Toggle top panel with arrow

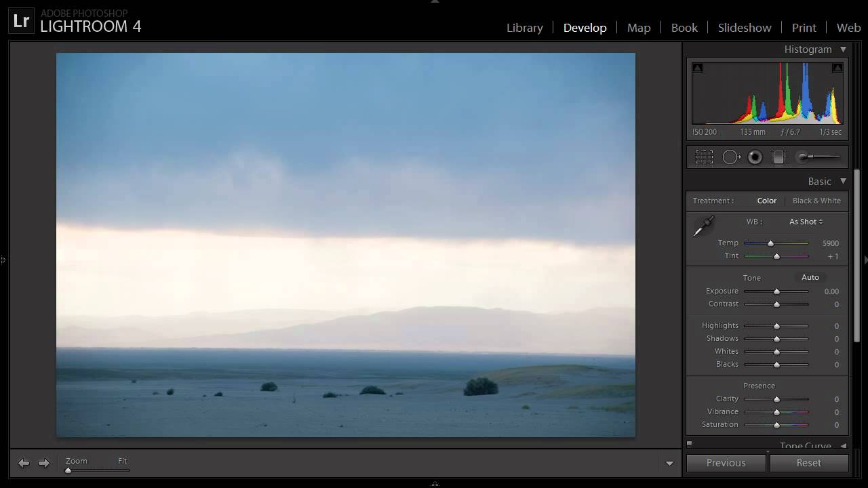pyautogui.click(x=435, y=2)
